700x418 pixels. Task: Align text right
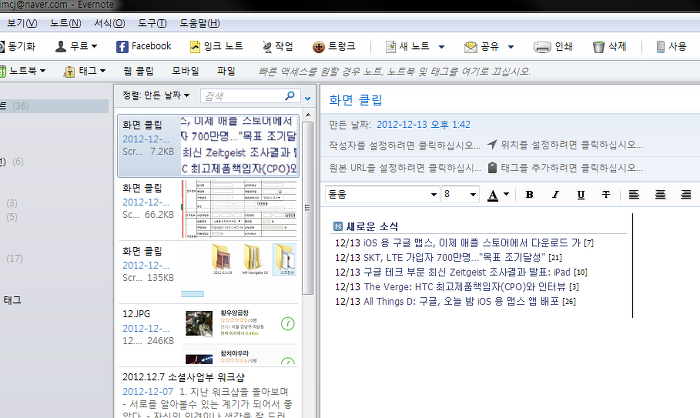pos(686,195)
